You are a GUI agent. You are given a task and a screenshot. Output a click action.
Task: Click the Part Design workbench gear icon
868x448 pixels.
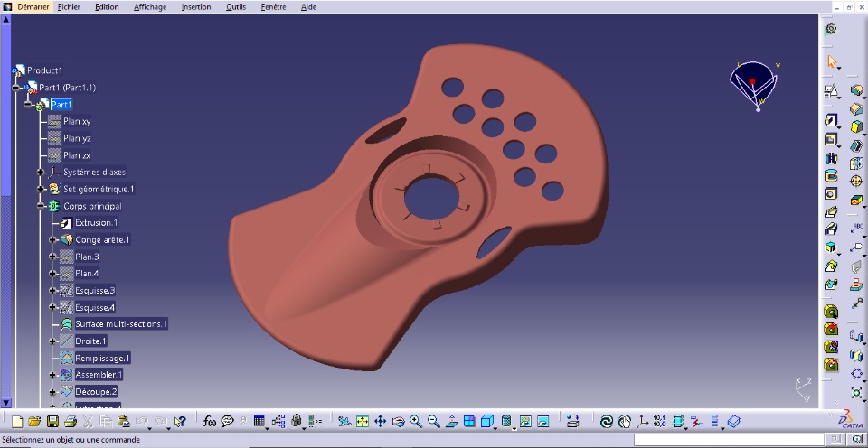point(831,29)
